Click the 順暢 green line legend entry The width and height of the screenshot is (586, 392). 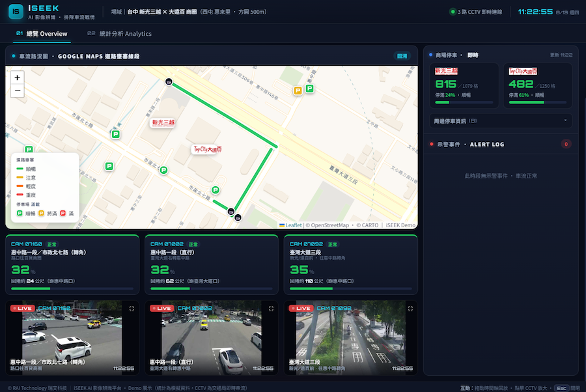(x=26, y=169)
